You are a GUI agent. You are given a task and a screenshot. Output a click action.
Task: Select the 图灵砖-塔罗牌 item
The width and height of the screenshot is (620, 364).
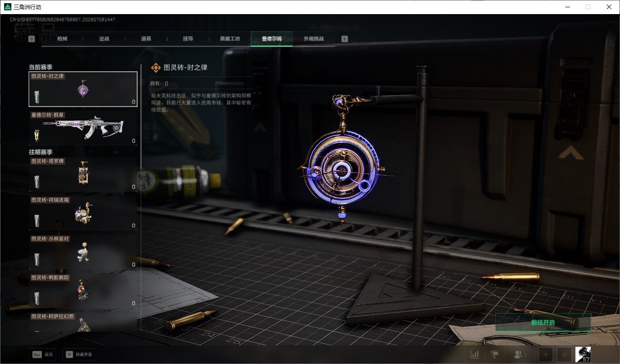pyautogui.click(x=83, y=174)
